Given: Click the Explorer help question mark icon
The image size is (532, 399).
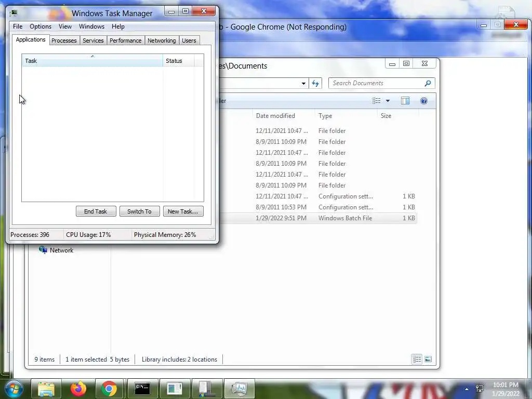Looking at the screenshot, I should [x=423, y=101].
